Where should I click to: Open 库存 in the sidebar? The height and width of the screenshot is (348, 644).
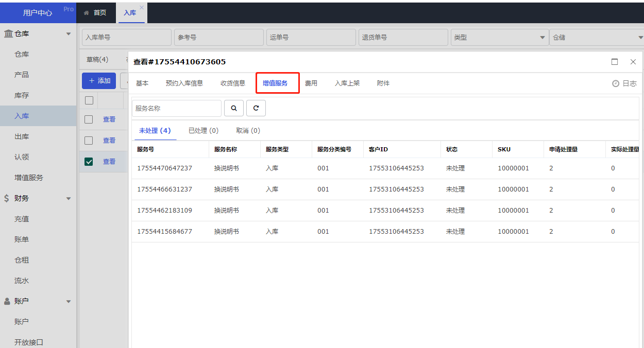22,95
